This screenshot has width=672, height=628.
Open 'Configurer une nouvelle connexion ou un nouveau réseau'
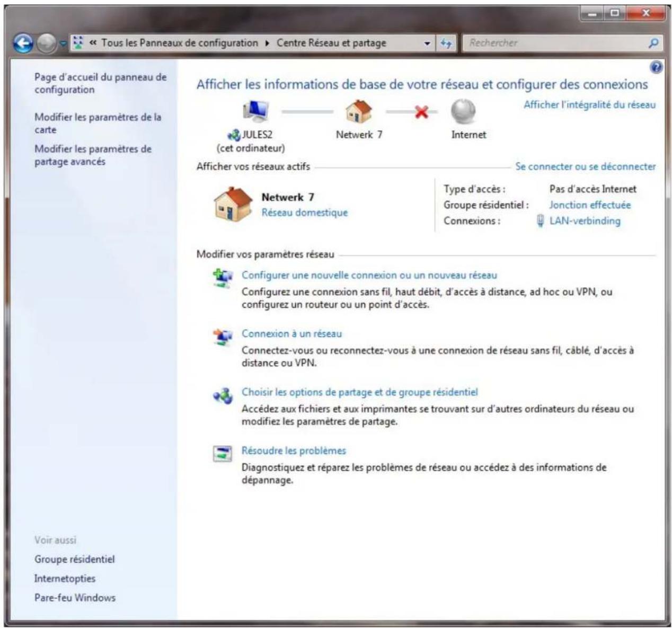[x=369, y=275]
